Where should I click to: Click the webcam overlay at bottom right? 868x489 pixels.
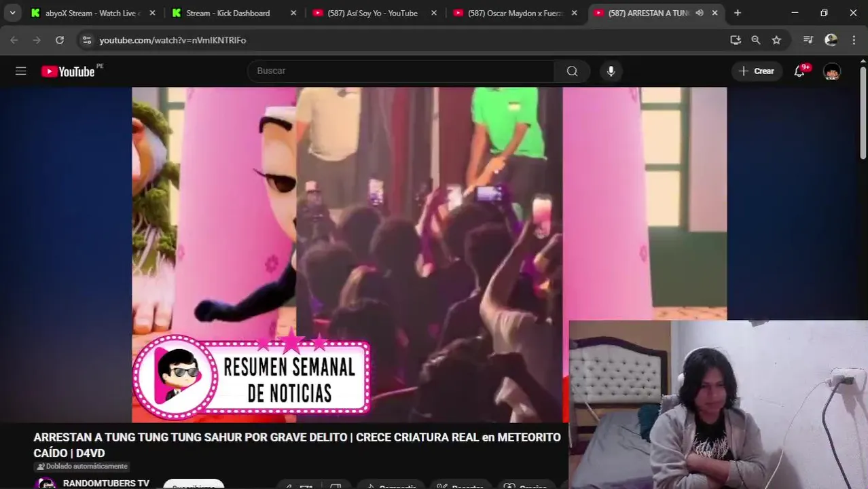[x=718, y=405]
